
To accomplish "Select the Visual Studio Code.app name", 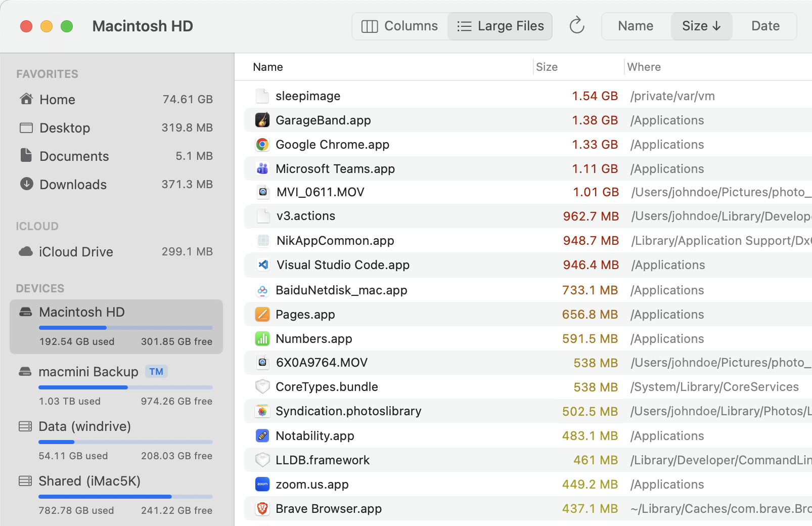I will pos(343,265).
